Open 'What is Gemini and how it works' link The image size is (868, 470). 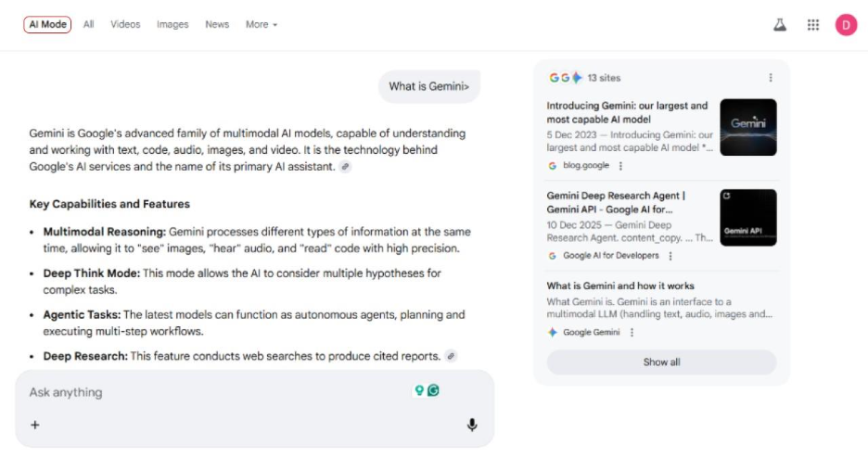pos(620,286)
